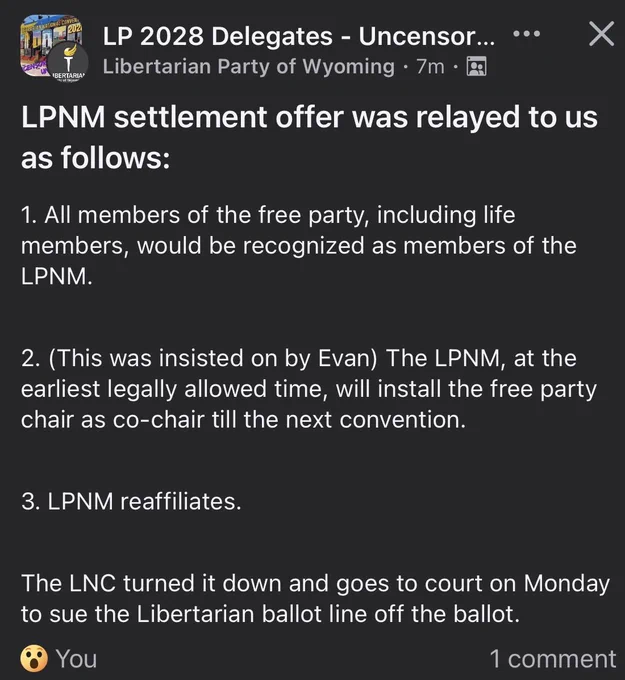Click "as follows:" in the heading
Viewport: 625px width, 680px height.
click(95, 157)
